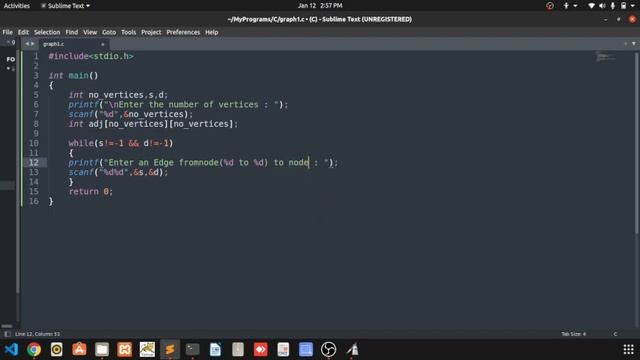Open the Tools menu
This screenshot has width=640, height=360.
(129, 32)
